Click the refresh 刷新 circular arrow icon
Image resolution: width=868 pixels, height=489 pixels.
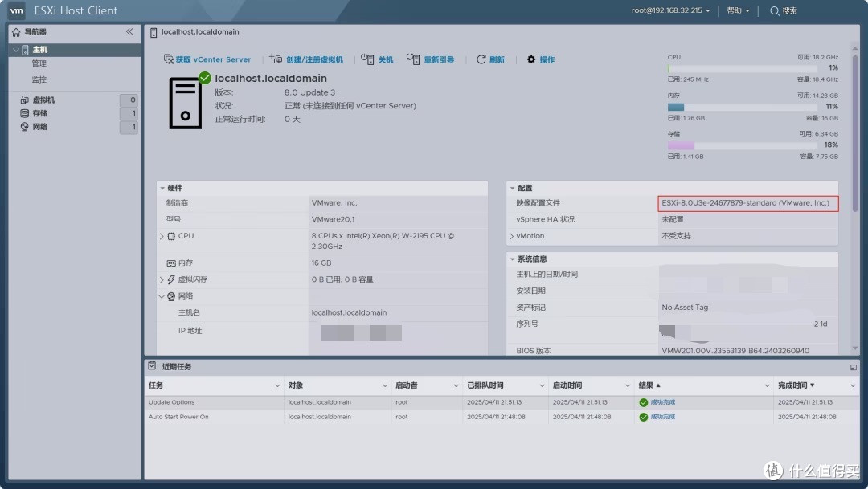(481, 59)
